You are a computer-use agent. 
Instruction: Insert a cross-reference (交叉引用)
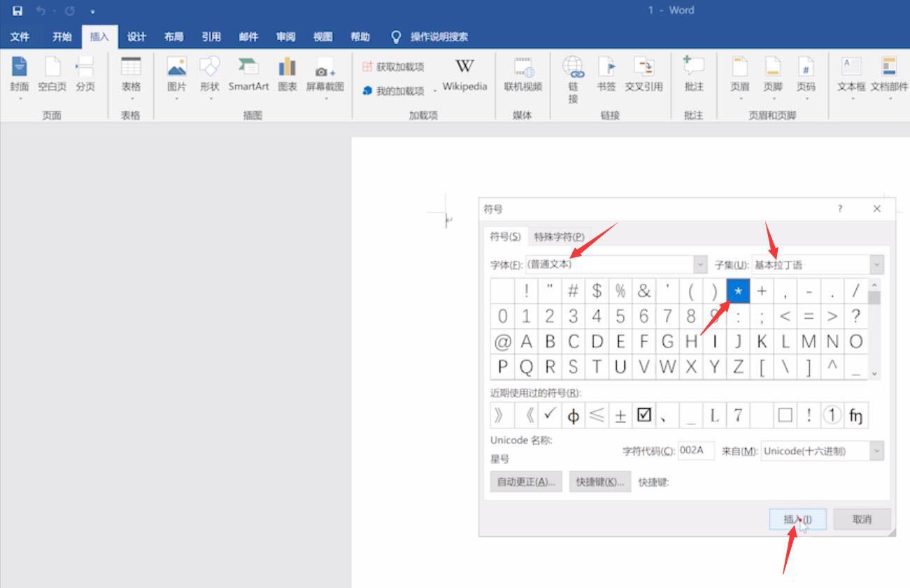pyautogui.click(x=644, y=74)
